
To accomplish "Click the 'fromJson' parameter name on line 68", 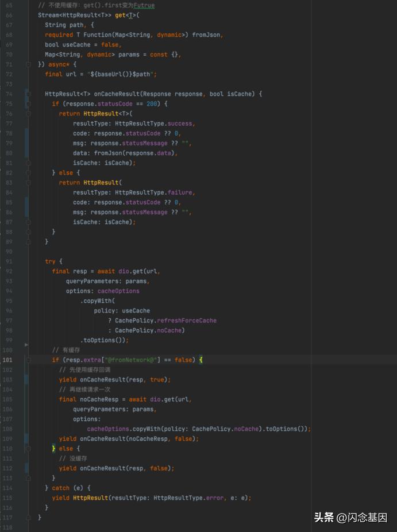I will (206, 35).
